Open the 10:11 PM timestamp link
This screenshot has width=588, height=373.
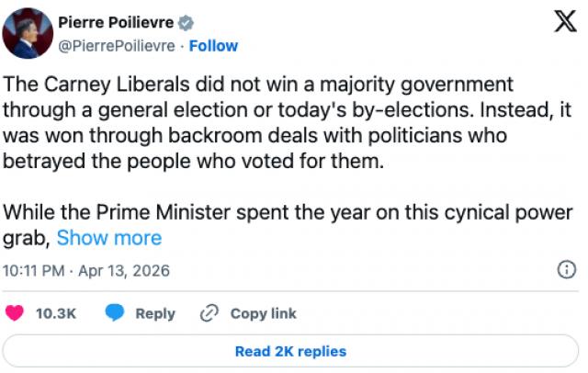[33, 272]
